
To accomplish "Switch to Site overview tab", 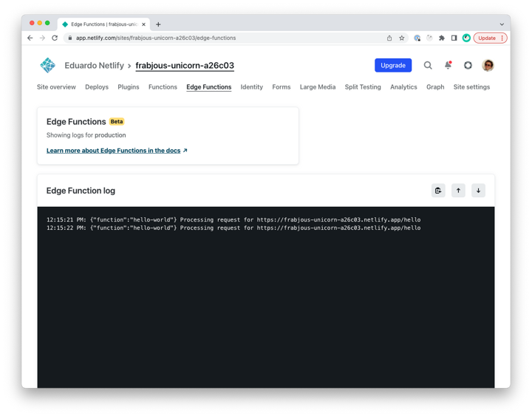I will [56, 87].
